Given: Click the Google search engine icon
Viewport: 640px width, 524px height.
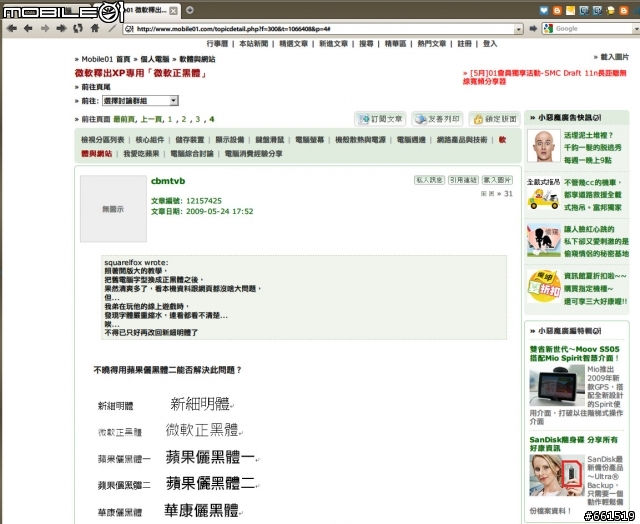Looking at the screenshot, I should click(548, 28).
